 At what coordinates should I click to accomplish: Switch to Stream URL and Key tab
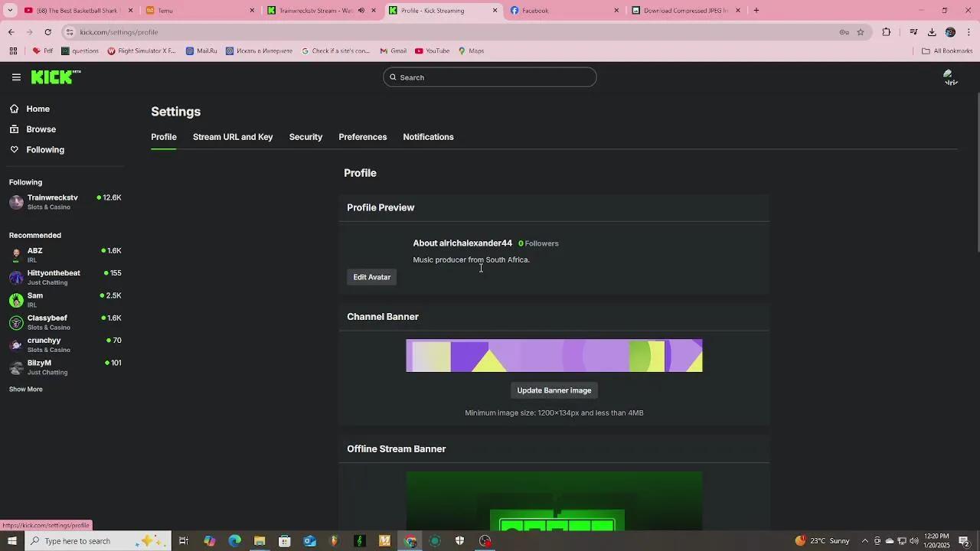pos(233,137)
